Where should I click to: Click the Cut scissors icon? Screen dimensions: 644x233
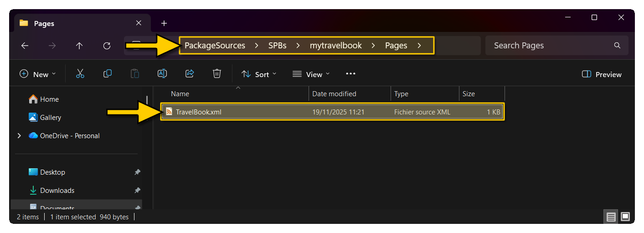[80, 74]
